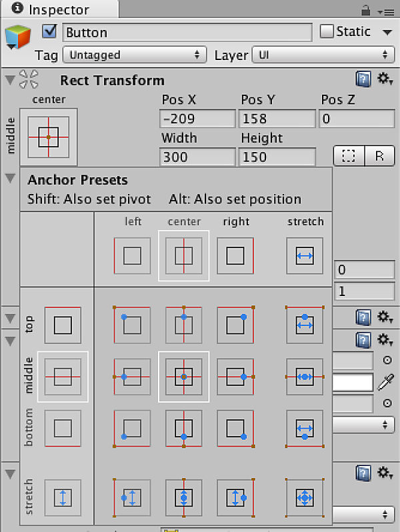Choose bottom-right anchor preset
The image size is (400, 532).
coord(235,428)
